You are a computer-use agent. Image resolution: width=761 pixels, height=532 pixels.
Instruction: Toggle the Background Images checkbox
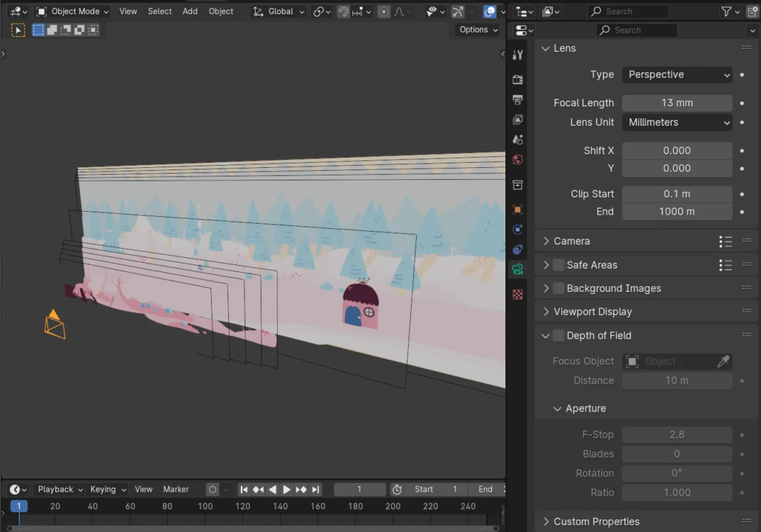(x=558, y=288)
